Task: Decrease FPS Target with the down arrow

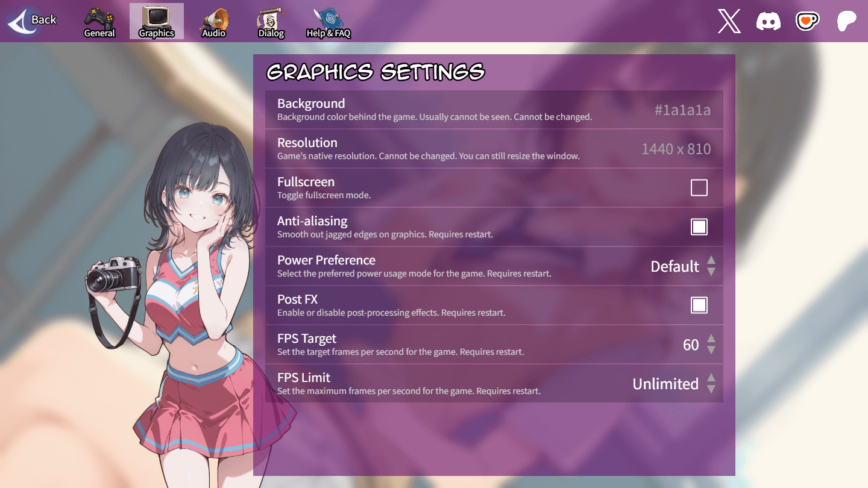Action: (x=711, y=351)
